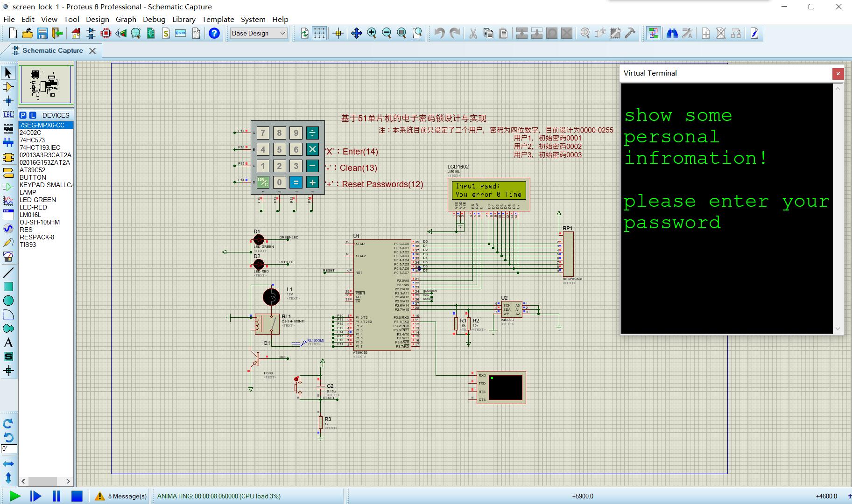
Task: Open a project with the folder icon
Action: pyautogui.click(x=28, y=33)
